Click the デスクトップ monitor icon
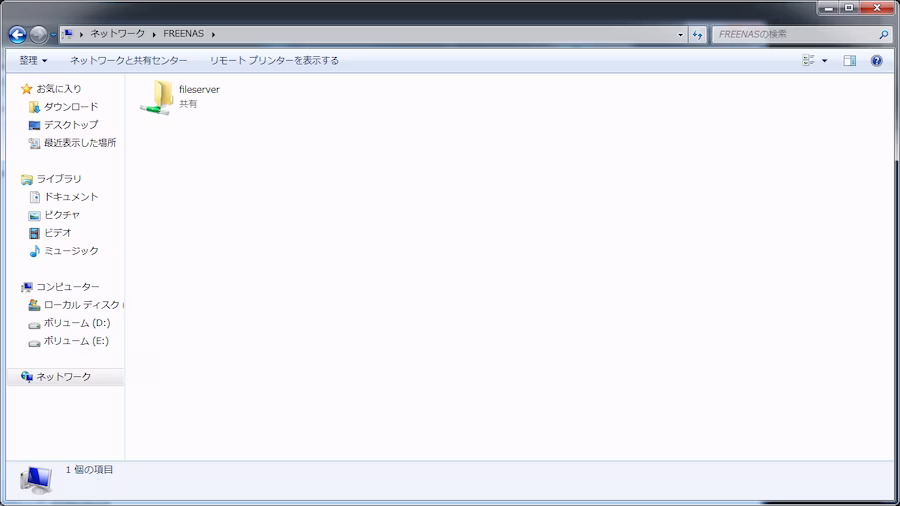 34,125
